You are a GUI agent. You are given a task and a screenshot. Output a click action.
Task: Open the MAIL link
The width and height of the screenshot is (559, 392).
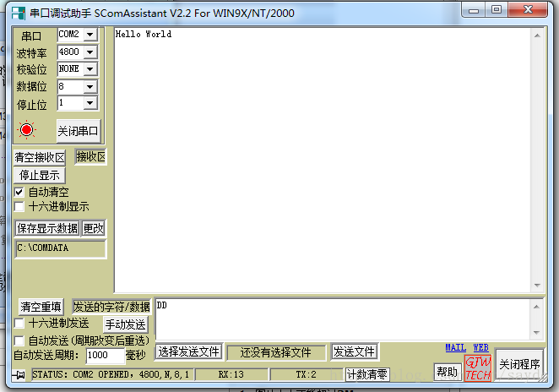[455, 347]
